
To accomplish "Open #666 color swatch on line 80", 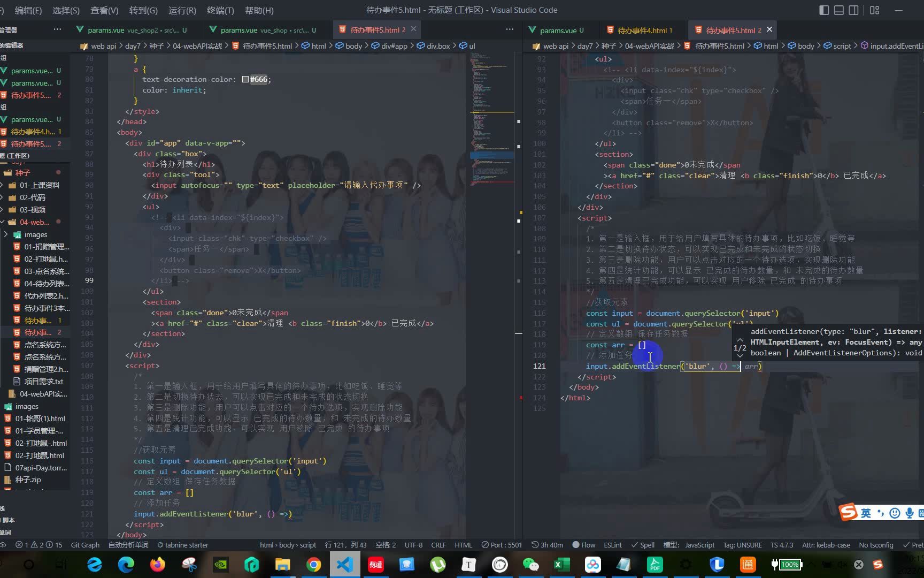I will [x=245, y=79].
